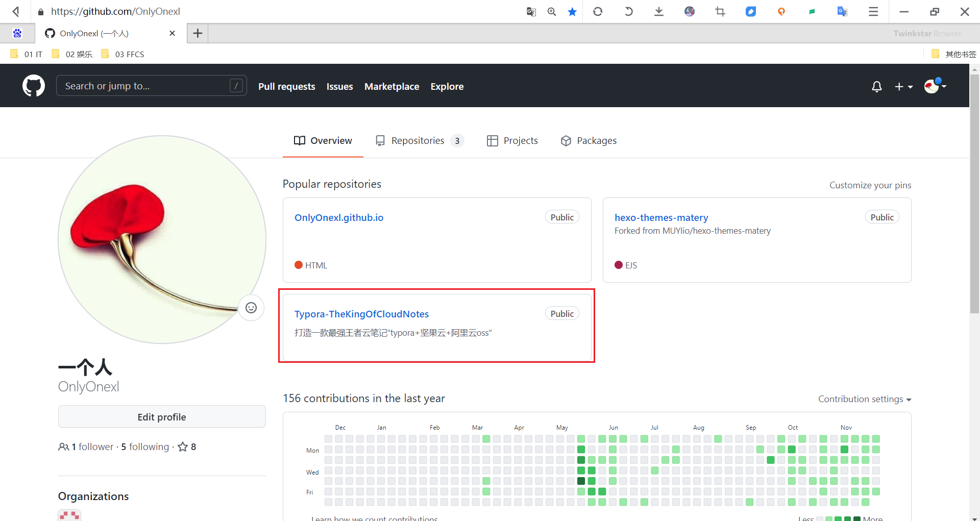The height and width of the screenshot is (521, 980).
Task: Click the HTML language color dot
Action: [x=299, y=265]
